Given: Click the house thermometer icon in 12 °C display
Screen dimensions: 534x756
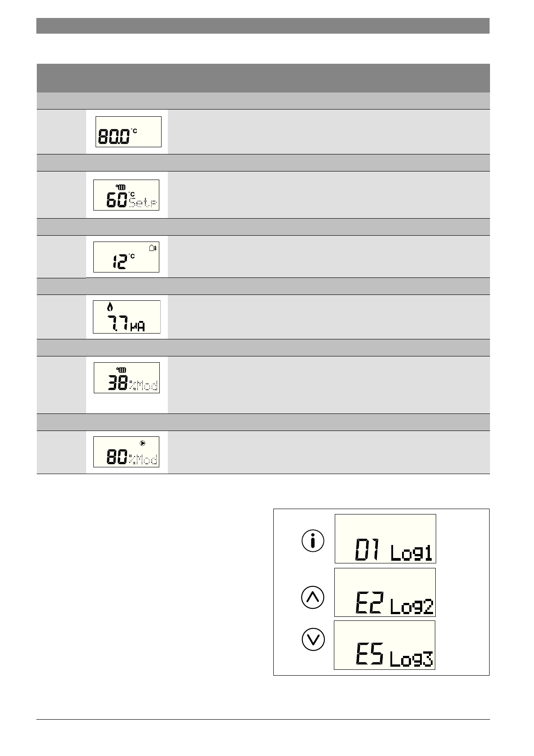Looking at the screenshot, I should point(153,247).
